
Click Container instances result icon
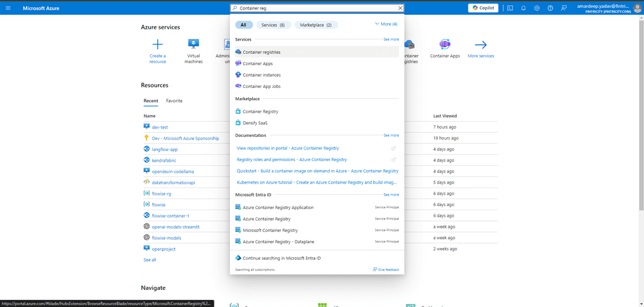coord(238,75)
